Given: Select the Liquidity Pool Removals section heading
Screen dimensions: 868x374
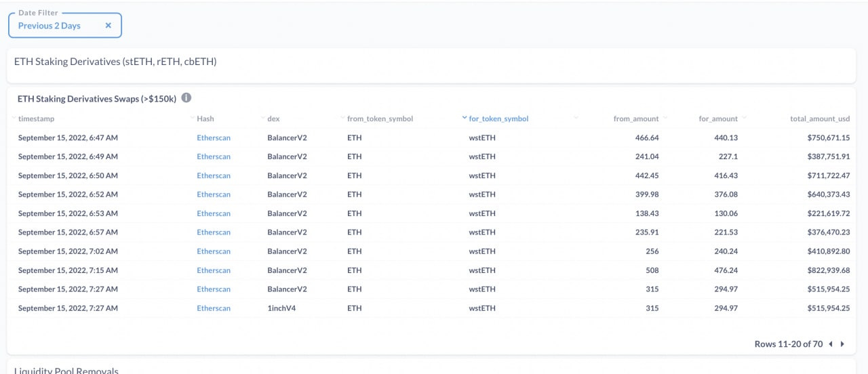Looking at the screenshot, I should click(66, 370).
